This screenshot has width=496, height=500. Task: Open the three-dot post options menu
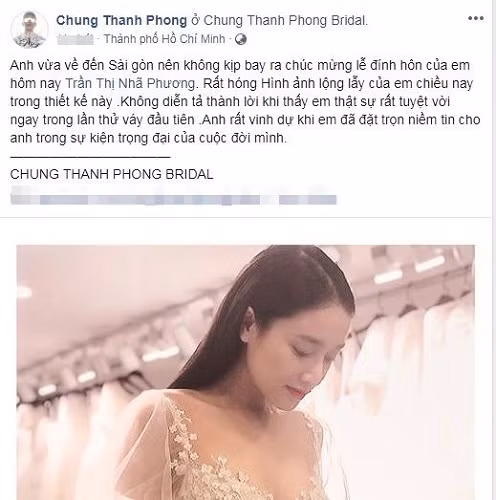pyautogui.click(x=476, y=18)
